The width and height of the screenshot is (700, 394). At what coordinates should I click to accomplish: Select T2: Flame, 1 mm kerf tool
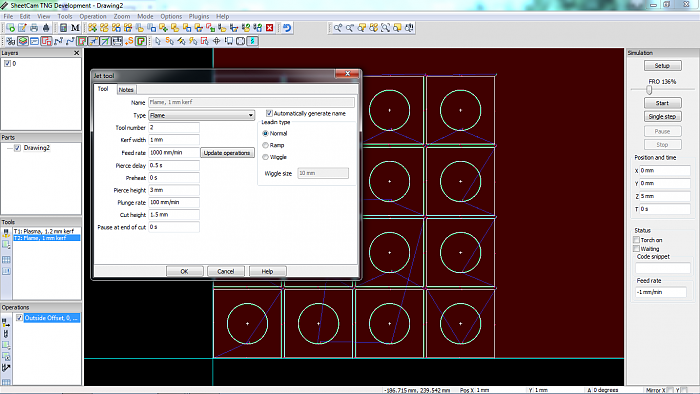pos(46,238)
